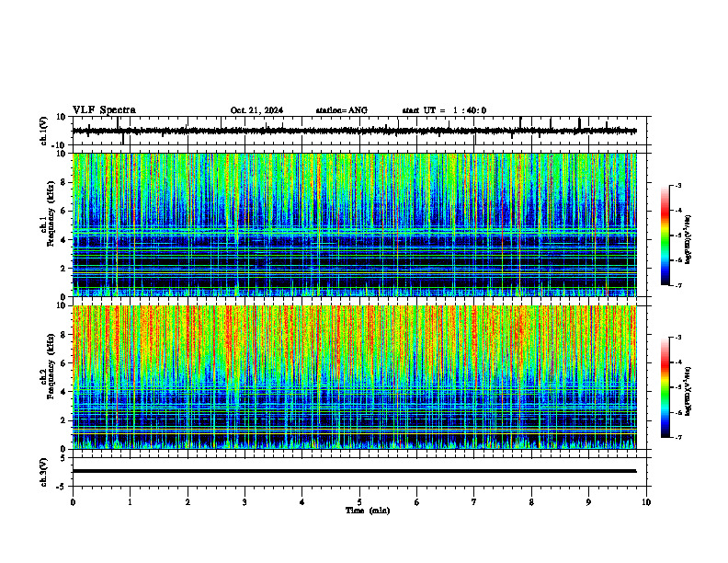
Task: Click the ch.1 spectrogram plot
Action: pyautogui.click(x=354, y=224)
